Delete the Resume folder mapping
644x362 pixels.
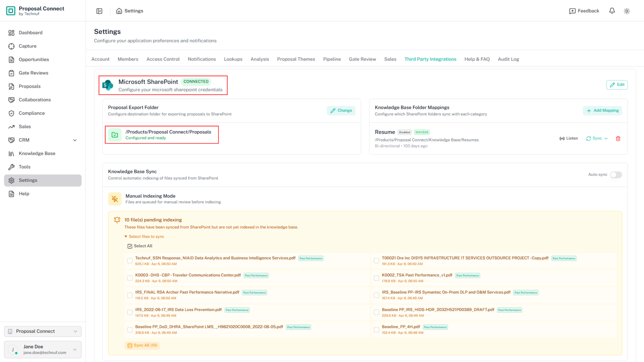(x=618, y=138)
